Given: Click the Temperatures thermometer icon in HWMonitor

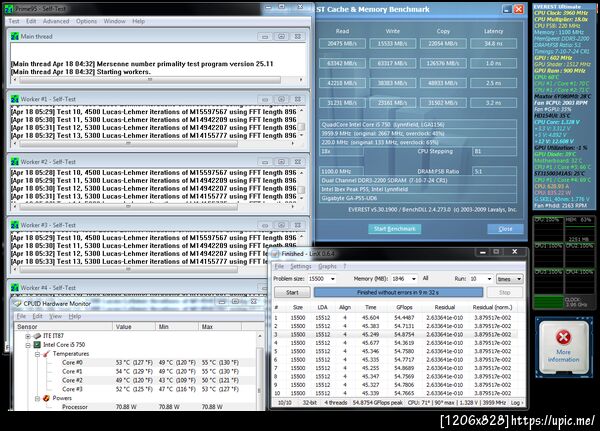Looking at the screenshot, I should pos(46,354).
